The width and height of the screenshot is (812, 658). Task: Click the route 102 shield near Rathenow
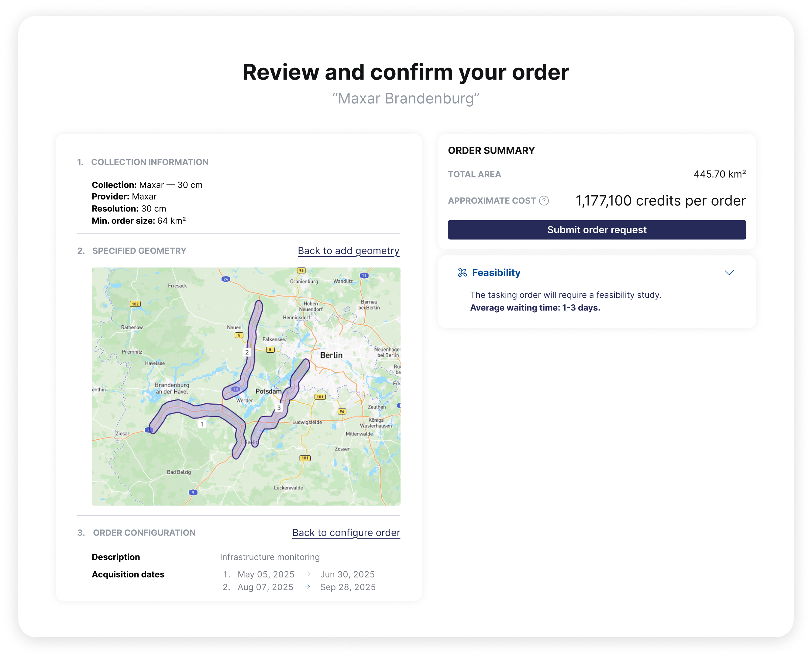[x=135, y=304]
